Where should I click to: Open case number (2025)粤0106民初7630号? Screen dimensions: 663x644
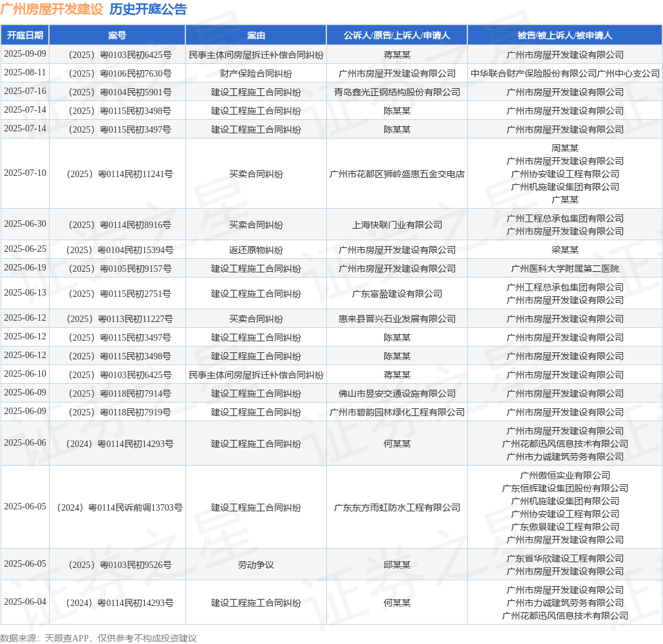coord(117,73)
